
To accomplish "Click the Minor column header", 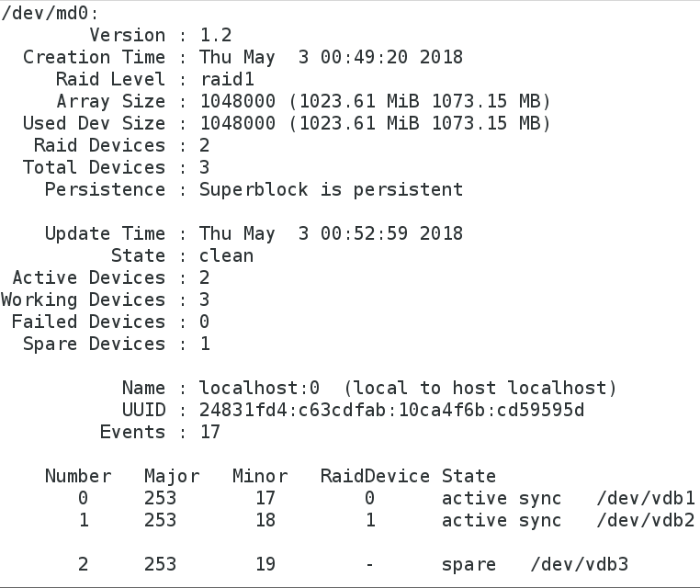I will click(260, 476).
